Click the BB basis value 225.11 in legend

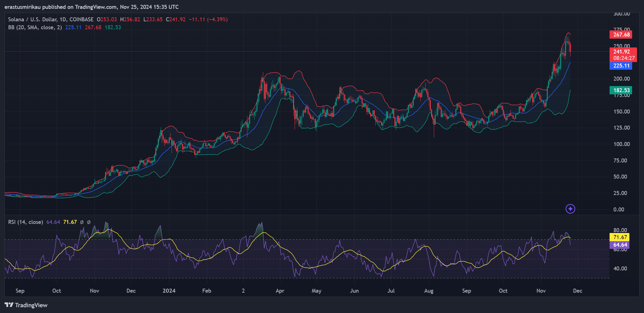(x=73, y=27)
